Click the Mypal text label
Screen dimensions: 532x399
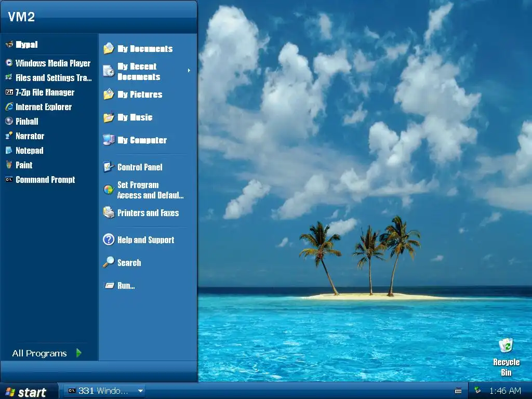pos(26,45)
